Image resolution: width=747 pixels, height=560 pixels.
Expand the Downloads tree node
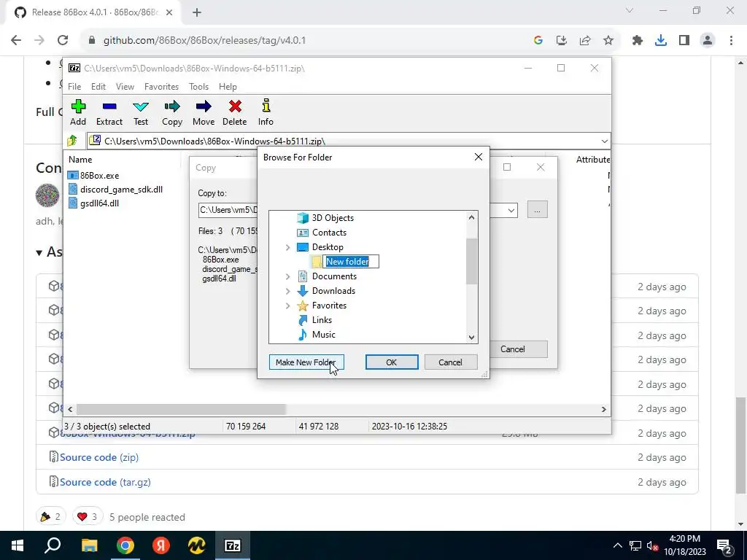287,291
